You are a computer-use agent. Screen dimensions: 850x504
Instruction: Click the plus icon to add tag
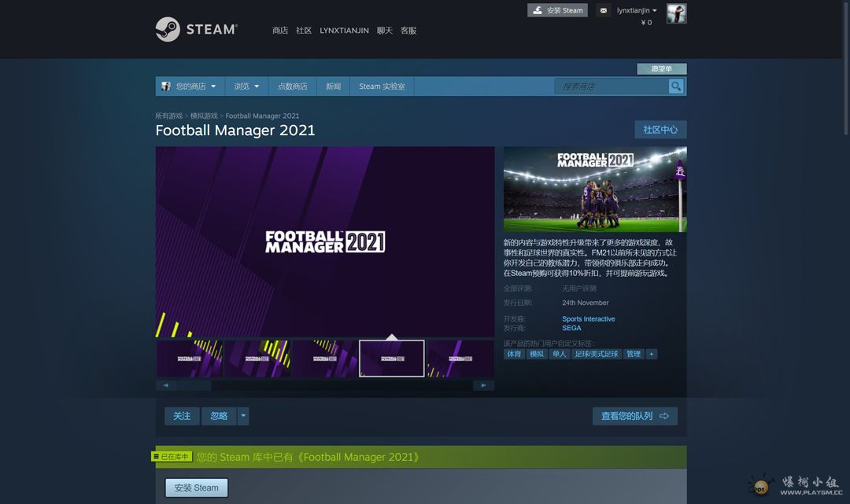tap(652, 354)
